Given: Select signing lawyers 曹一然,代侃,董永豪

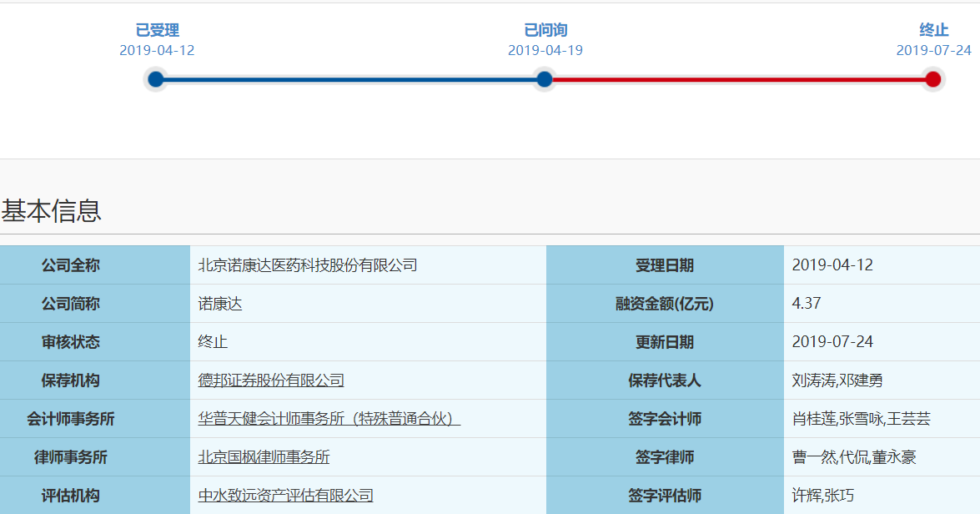Looking at the screenshot, I should click(854, 457).
